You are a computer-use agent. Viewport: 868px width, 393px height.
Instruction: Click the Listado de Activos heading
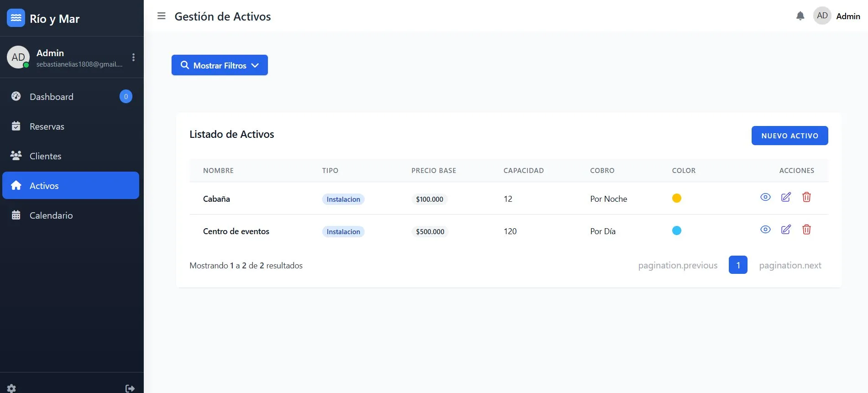tap(232, 134)
